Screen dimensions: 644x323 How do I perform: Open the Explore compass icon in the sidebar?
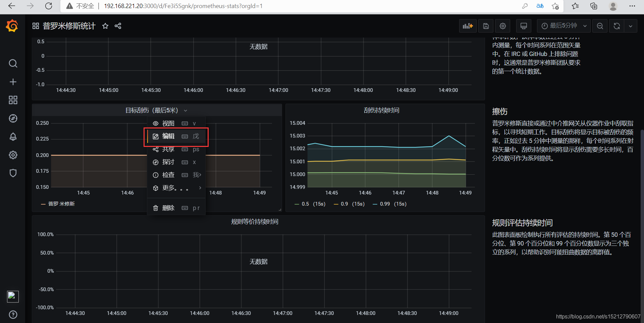click(13, 118)
